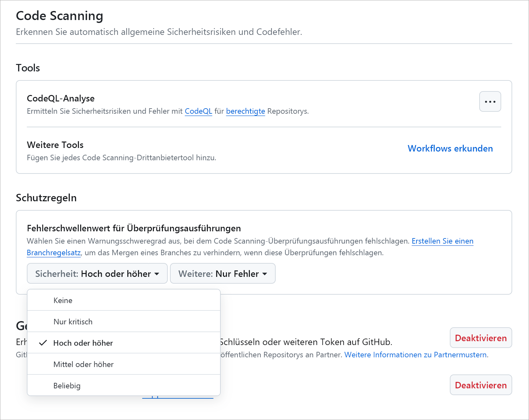Pick Beliebig from the dropdown menu
Screen dimensions: 529x420
(67, 385)
